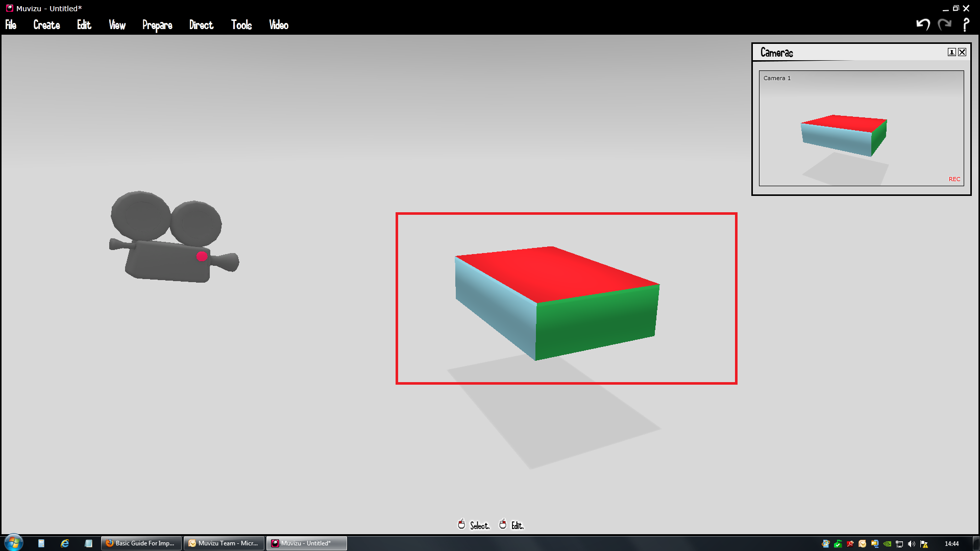Screen dimensions: 980x551
Task: Click the Windows Live tray icon
Action: [825, 544]
